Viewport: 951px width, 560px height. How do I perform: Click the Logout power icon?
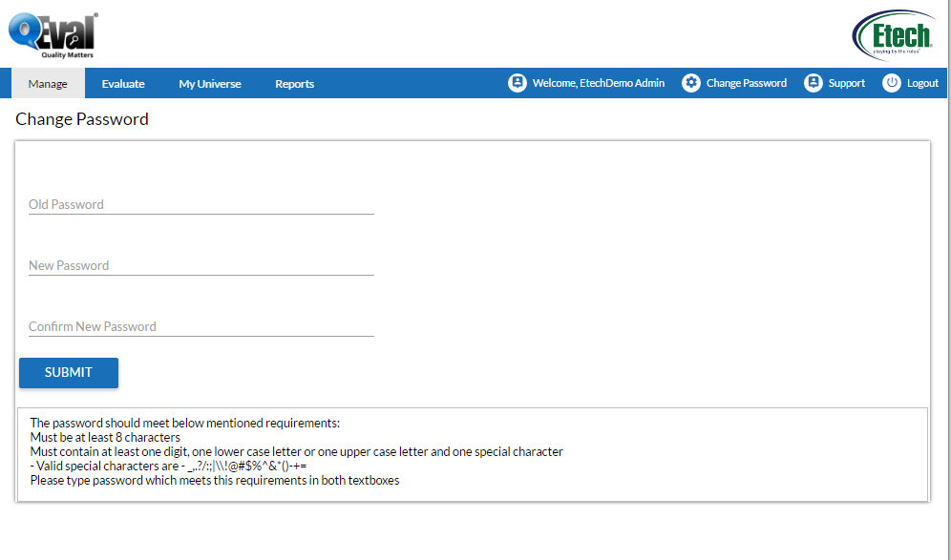click(x=892, y=83)
